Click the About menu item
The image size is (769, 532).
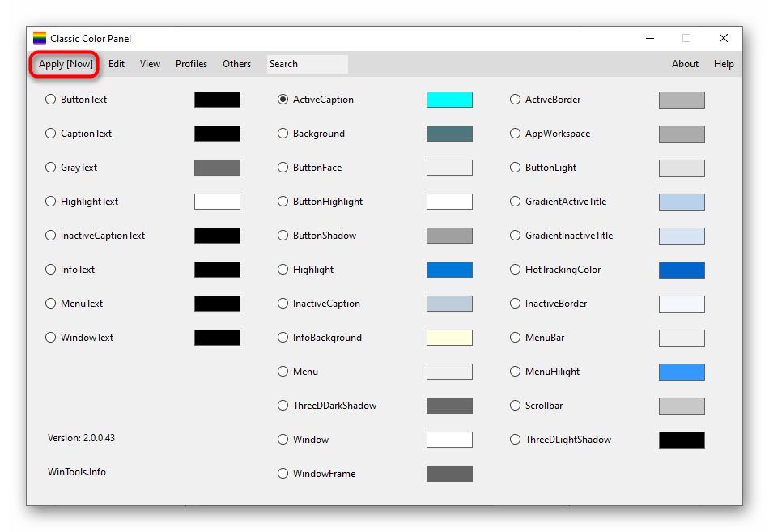685,64
